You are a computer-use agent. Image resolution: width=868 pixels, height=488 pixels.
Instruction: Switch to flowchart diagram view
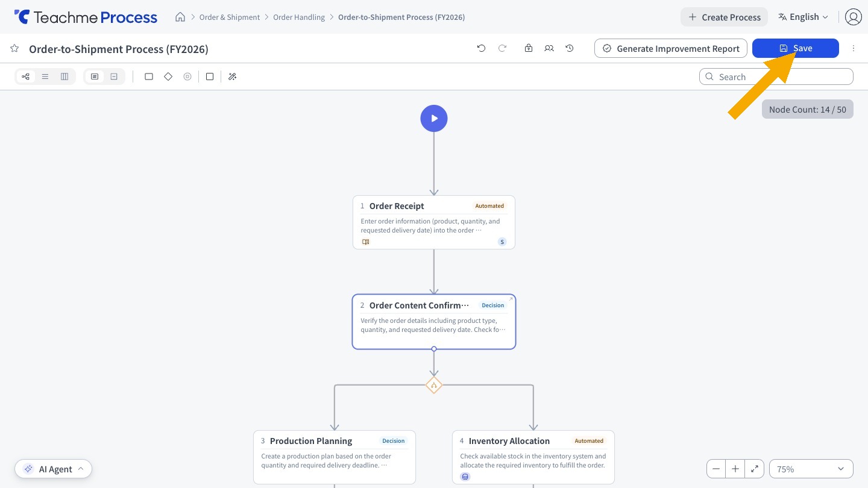point(25,77)
